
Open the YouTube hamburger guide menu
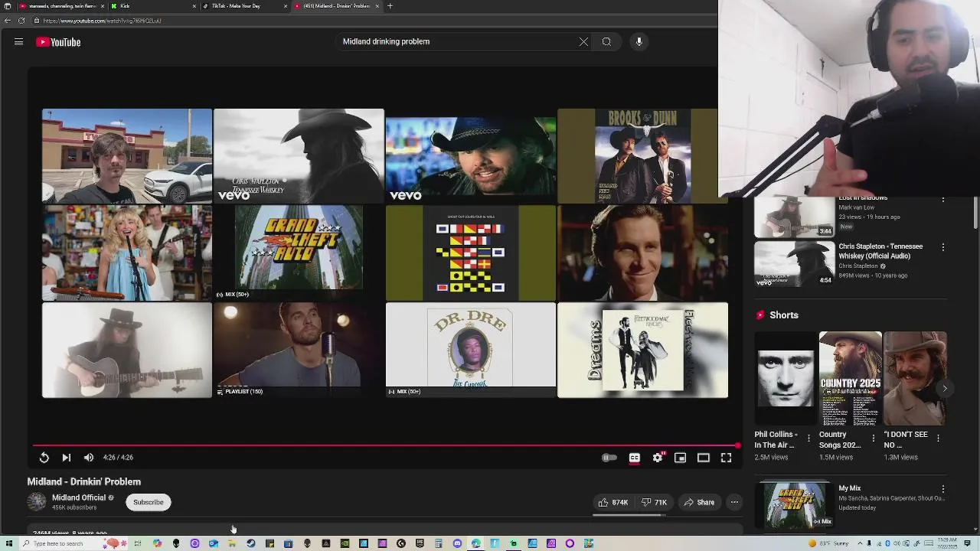point(18,42)
